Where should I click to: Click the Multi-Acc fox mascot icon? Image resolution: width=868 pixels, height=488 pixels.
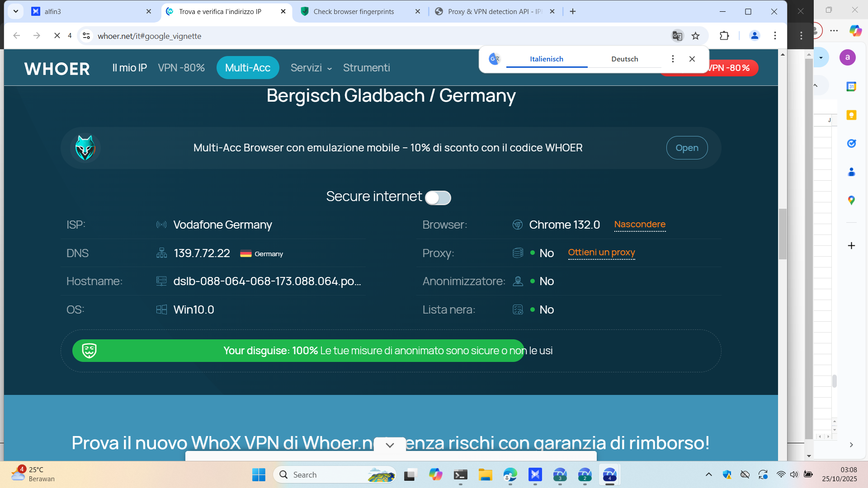click(85, 148)
